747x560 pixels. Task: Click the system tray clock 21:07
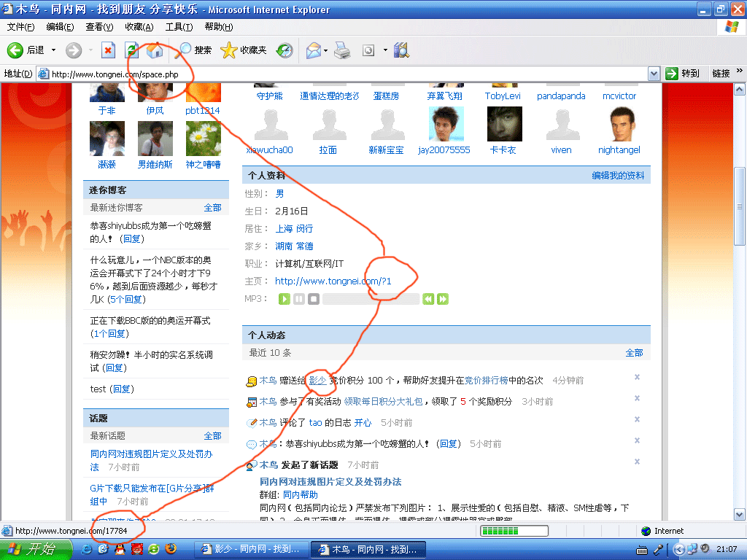(x=727, y=550)
